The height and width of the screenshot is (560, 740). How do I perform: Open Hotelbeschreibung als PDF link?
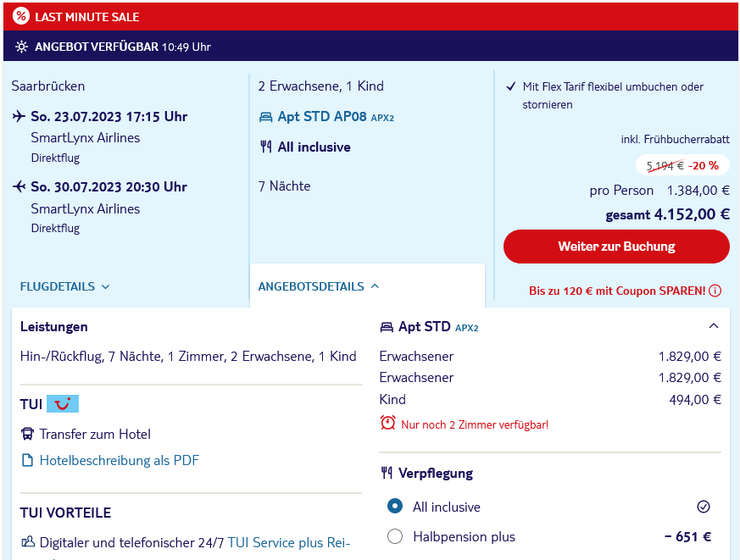coord(119,461)
